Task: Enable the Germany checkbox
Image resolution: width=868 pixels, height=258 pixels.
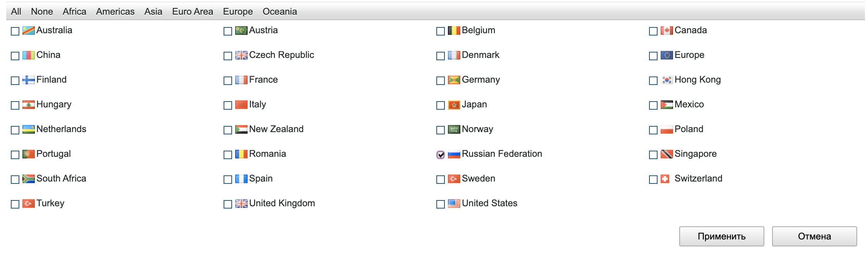Action: pyautogui.click(x=441, y=81)
